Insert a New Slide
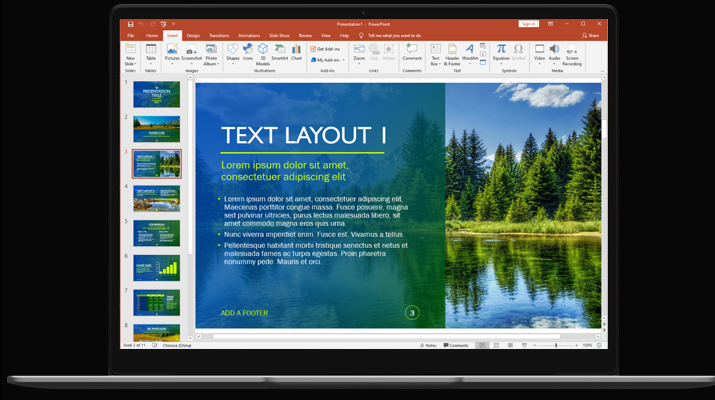This screenshot has width=715, height=400. (130, 55)
